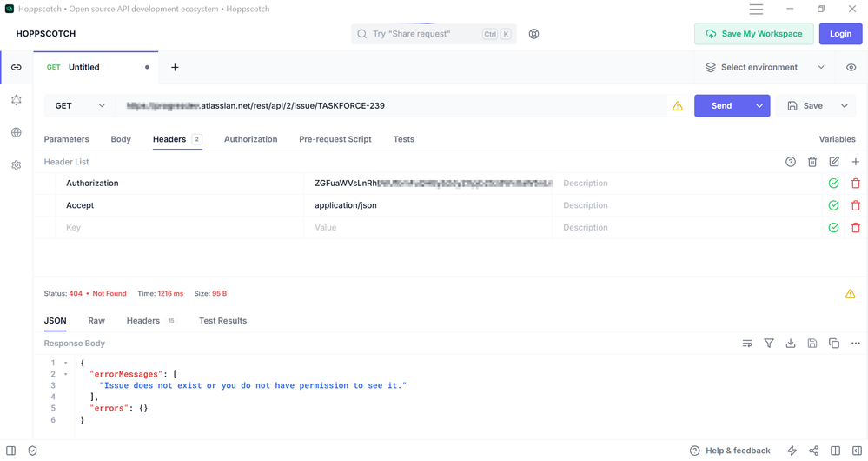
Task: Click the Accept header Description field
Action: [687, 205]
